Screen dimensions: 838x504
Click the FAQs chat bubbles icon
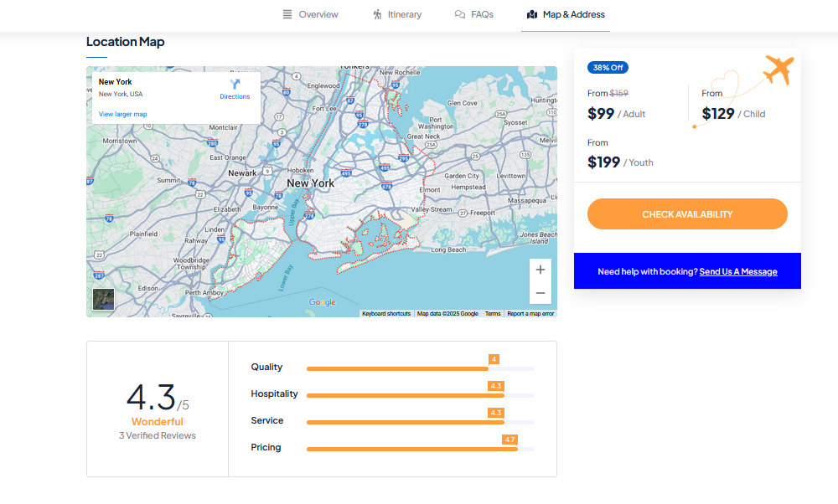coord(459,14)
